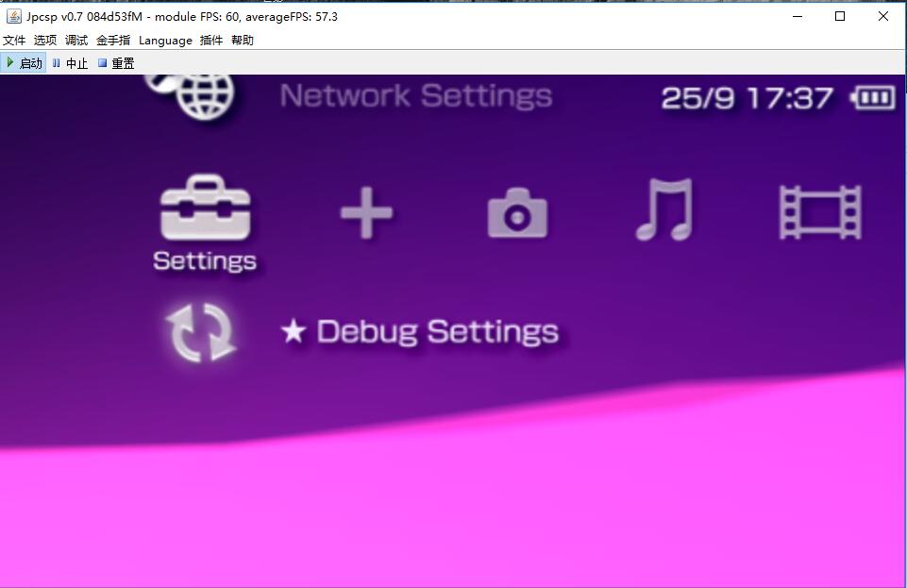
Task: Toggle the 中止 pause button
Action: pyautogui.click(x=70, y=63)
